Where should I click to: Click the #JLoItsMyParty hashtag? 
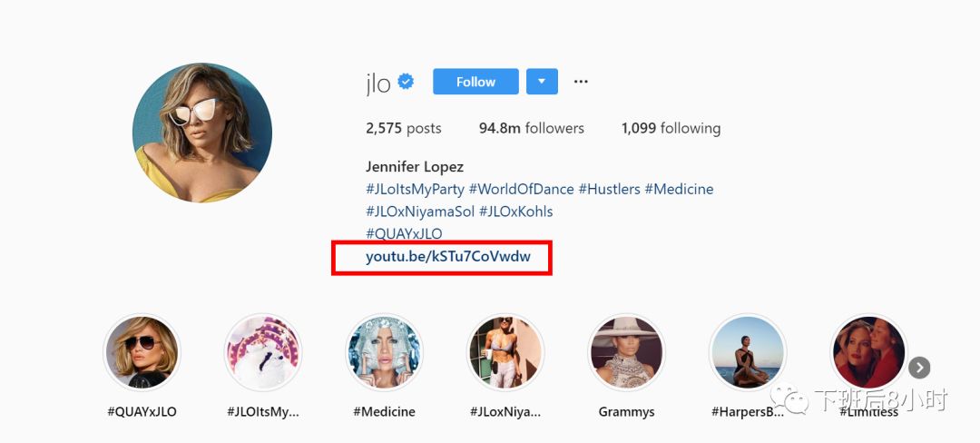(415, 190)
